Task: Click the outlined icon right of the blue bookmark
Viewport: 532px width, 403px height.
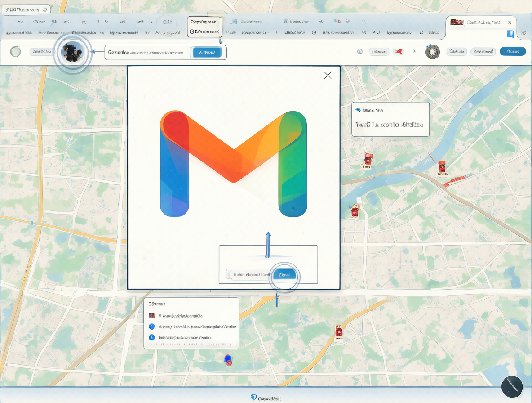Action: (x=523, y=33)
